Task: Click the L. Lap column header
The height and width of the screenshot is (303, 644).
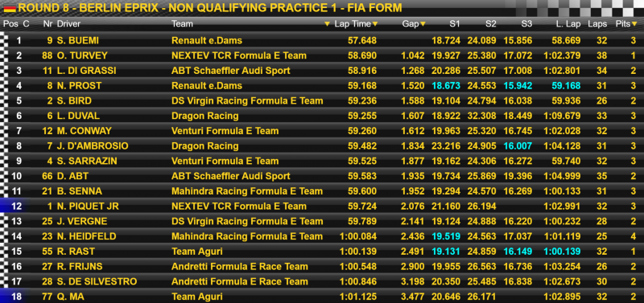Action: pyautogui.click(x=568, y=24)
